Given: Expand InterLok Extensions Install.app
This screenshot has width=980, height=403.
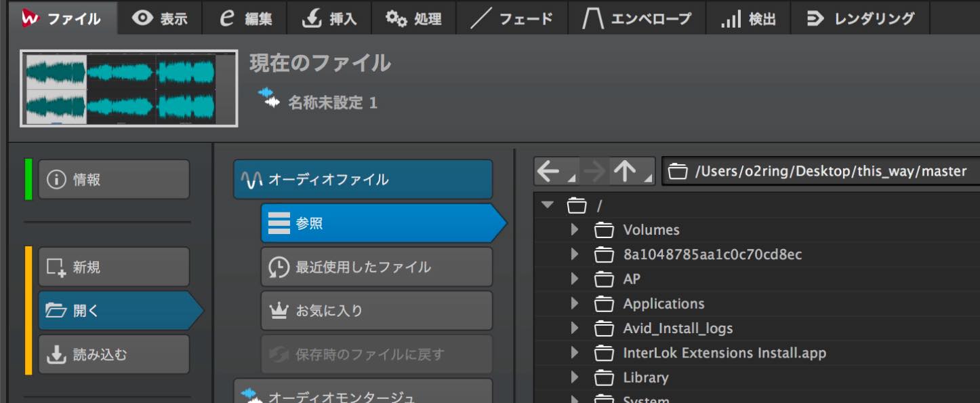Looking at the screenshot, I should (x=575, y=353).
